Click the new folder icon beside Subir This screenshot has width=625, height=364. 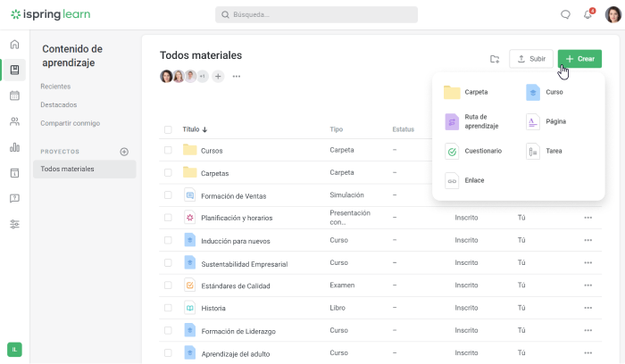click(x=495, y=59)
